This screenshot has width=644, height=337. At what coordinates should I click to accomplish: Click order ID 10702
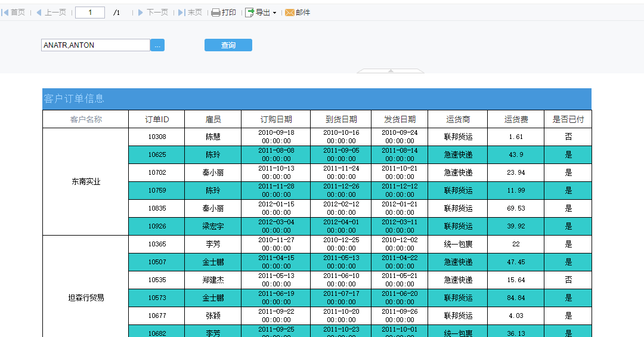click(157, 172)
